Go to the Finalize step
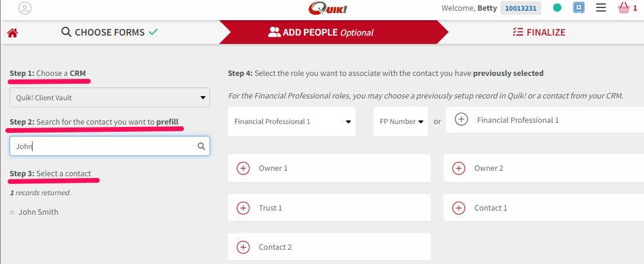This screenshot has height=264, width=644. point(539,32)
